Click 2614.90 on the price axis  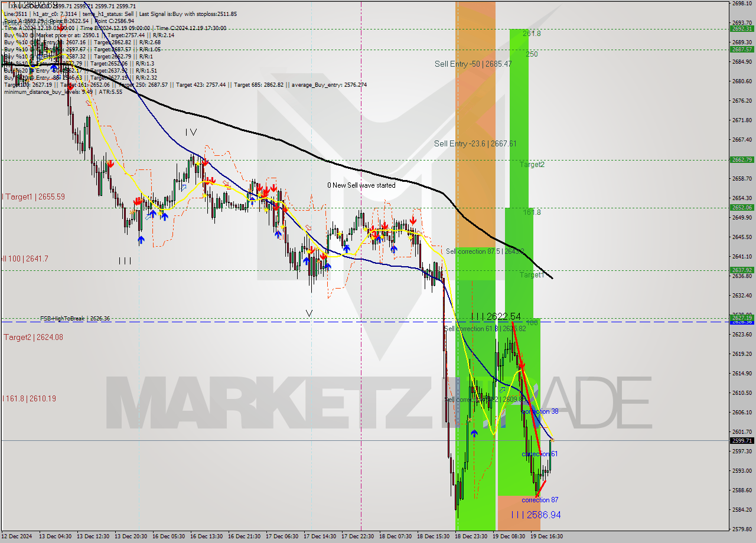pos(742,373)
